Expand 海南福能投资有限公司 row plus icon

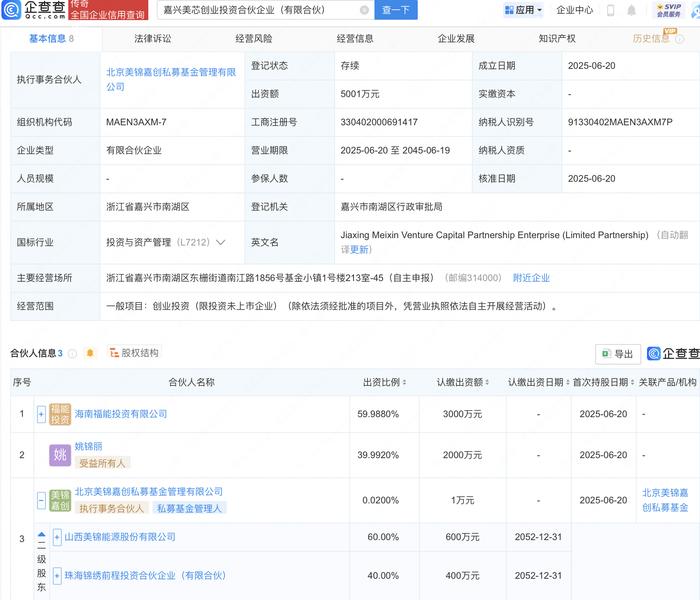pos(41,414)
